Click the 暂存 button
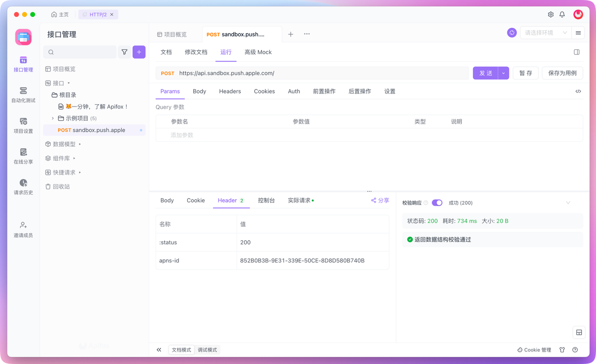This screenshot has width=596, height=364. tap(526, 73)
